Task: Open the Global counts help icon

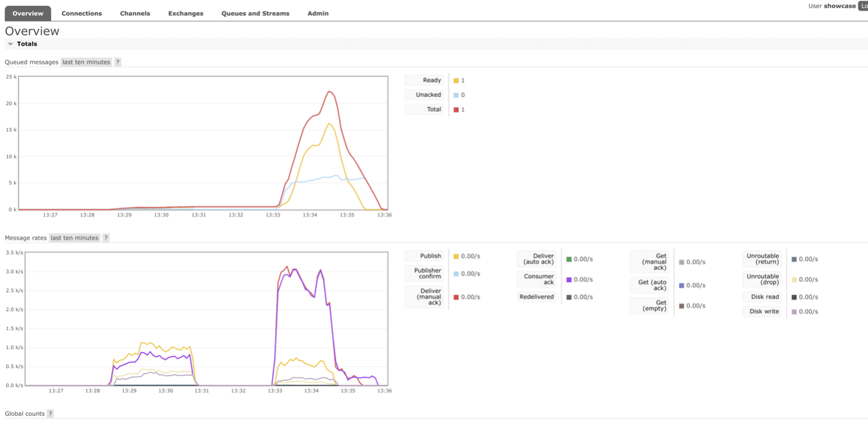Action: tap(51, 414)
